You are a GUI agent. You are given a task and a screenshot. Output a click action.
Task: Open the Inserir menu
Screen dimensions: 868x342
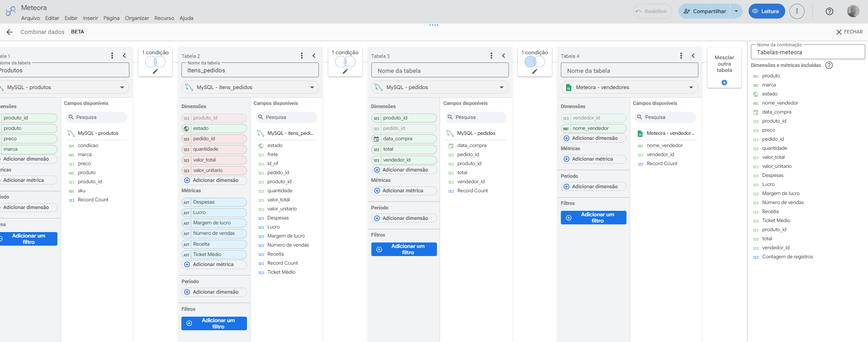(x=90, y=18)
